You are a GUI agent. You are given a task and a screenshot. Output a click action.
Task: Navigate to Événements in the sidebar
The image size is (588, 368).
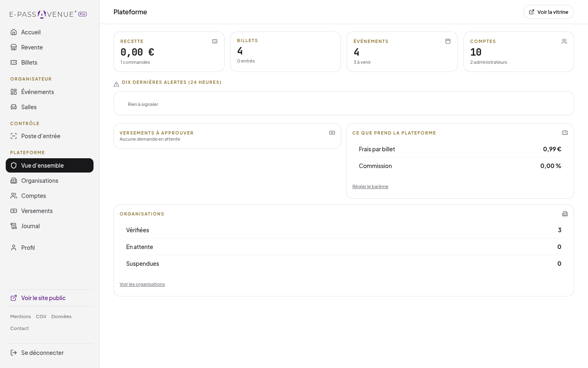coord(49,92)
